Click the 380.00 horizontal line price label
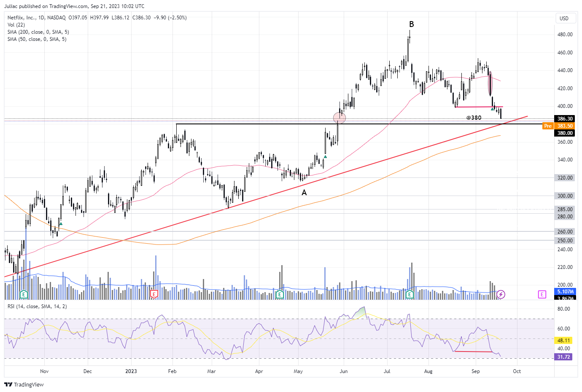Viewport: 582px width, 392px height. click(x=565, y=133)
